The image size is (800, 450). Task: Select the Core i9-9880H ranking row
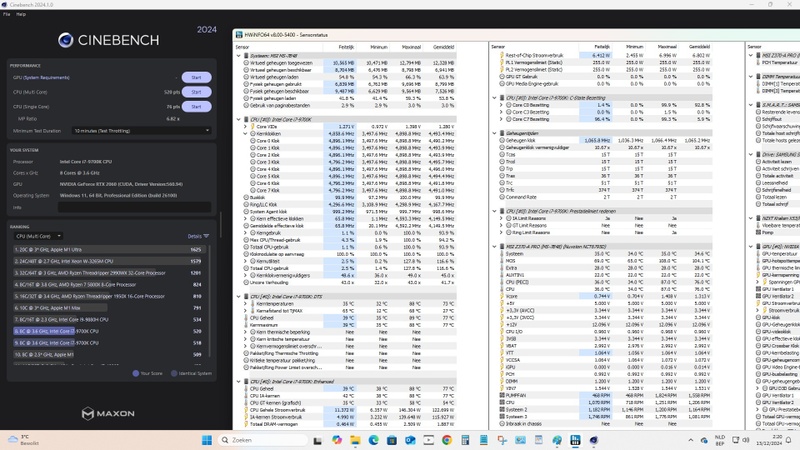click(x=109, y=319)
